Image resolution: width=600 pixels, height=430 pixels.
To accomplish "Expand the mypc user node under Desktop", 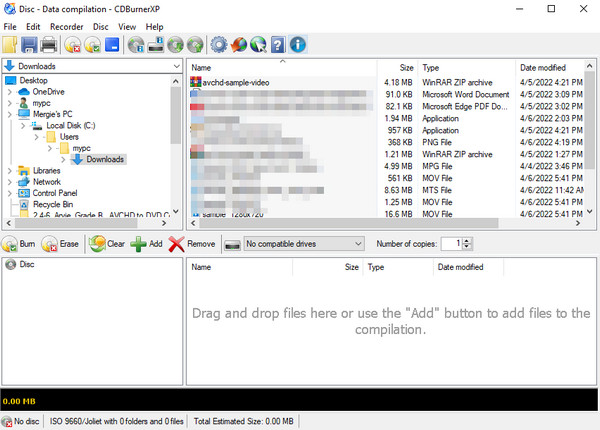I will pos(10,103).
